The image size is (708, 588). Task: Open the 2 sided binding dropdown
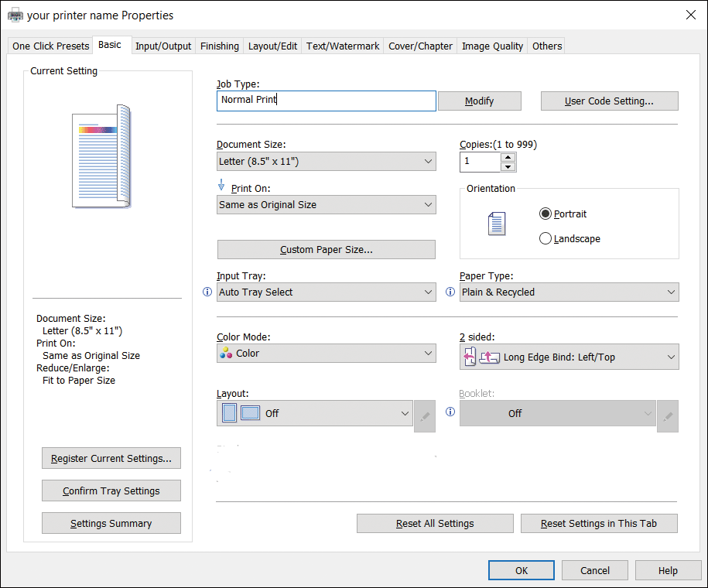[x=569, y=357]
